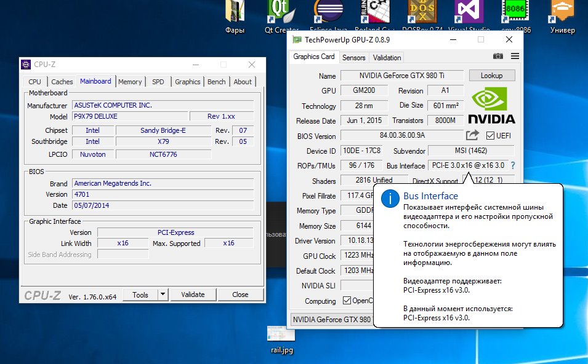Image resolution: width=588 pixels, height=364 pixels.
Task: Open the GPU selector dropdown in GPU-Z
Action: (332, 320)
